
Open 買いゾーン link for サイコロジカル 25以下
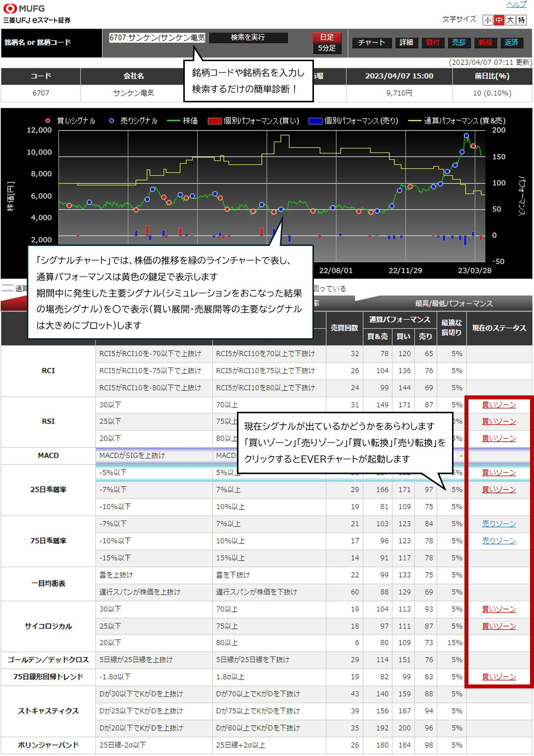499,626
